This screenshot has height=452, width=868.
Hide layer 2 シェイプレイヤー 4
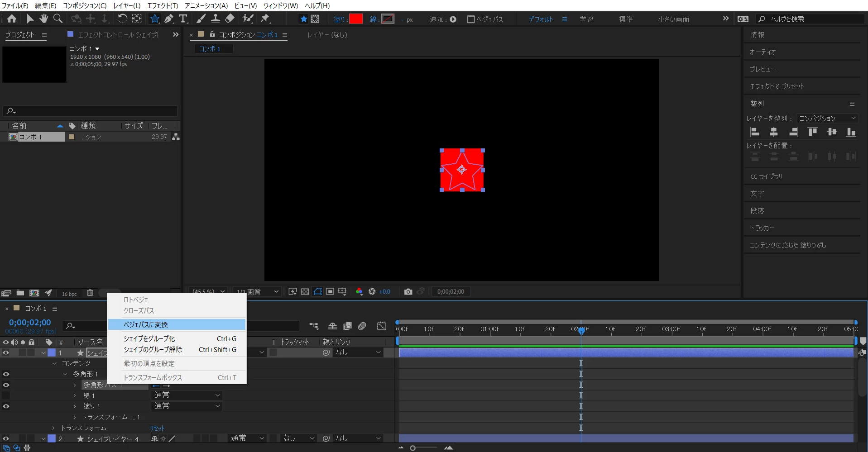6,438
